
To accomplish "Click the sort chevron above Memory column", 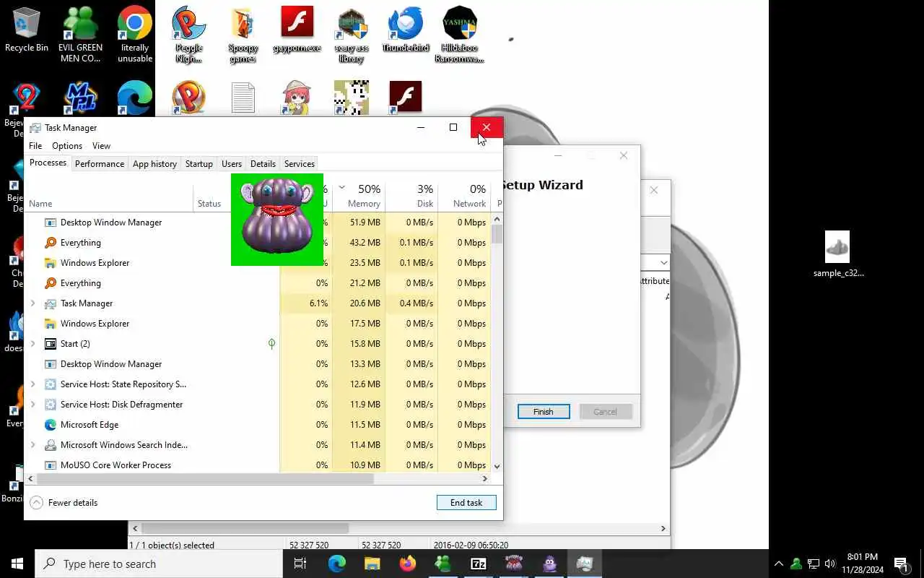I will tap(341, 187).
